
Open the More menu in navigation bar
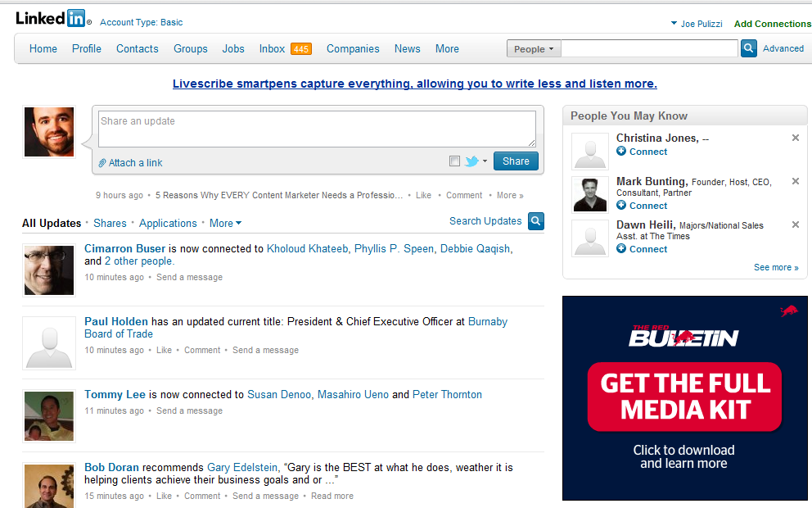(447, 48)
